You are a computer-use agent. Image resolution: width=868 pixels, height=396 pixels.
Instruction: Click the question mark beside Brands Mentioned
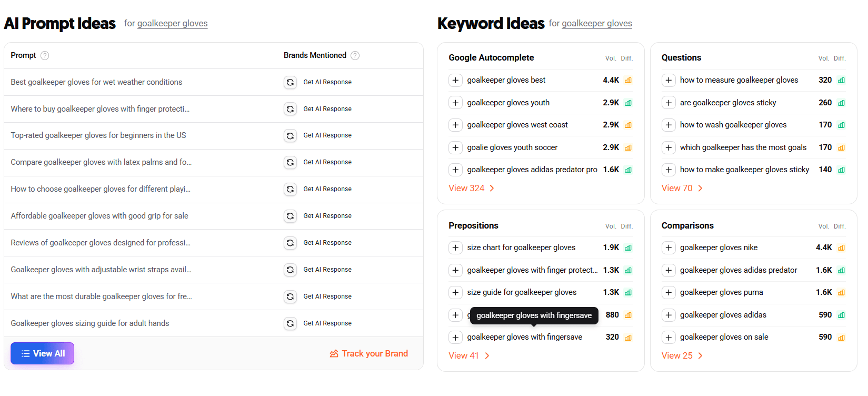coord(355,55)
